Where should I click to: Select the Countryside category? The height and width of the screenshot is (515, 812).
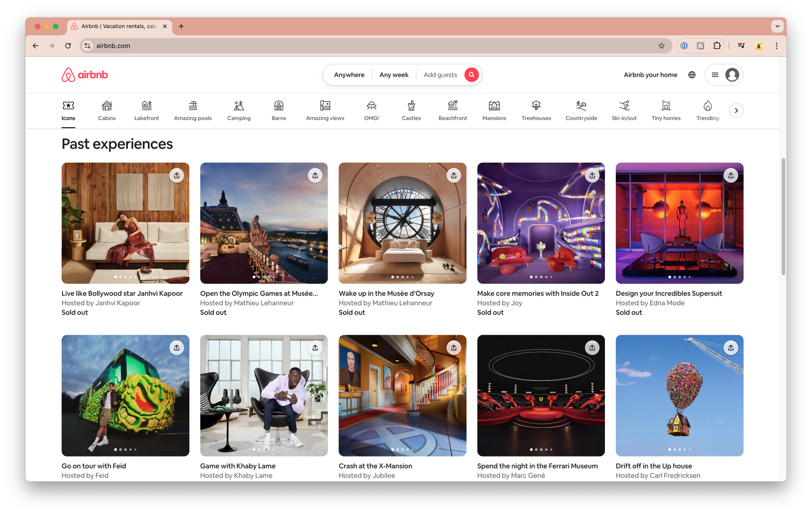[x=581, y=111]
